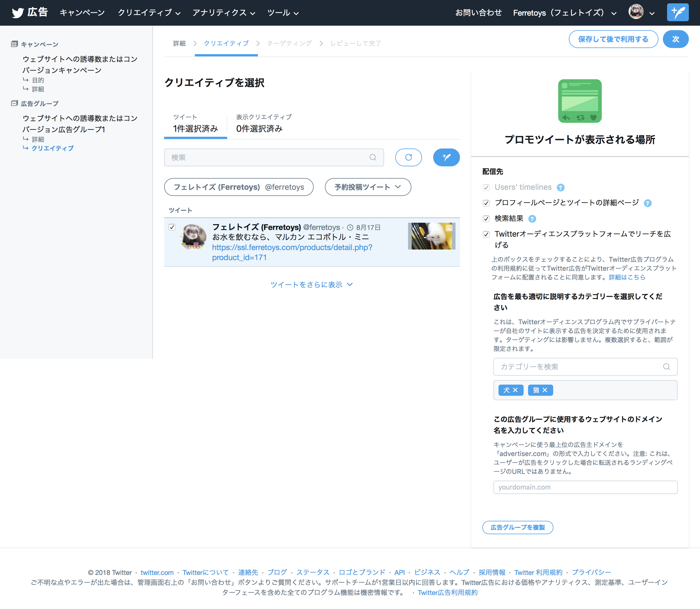
Task: Open the Ferretoys（フェレトイズ）account dropdown
Action: pyautogui.click(x=564, y=13)
